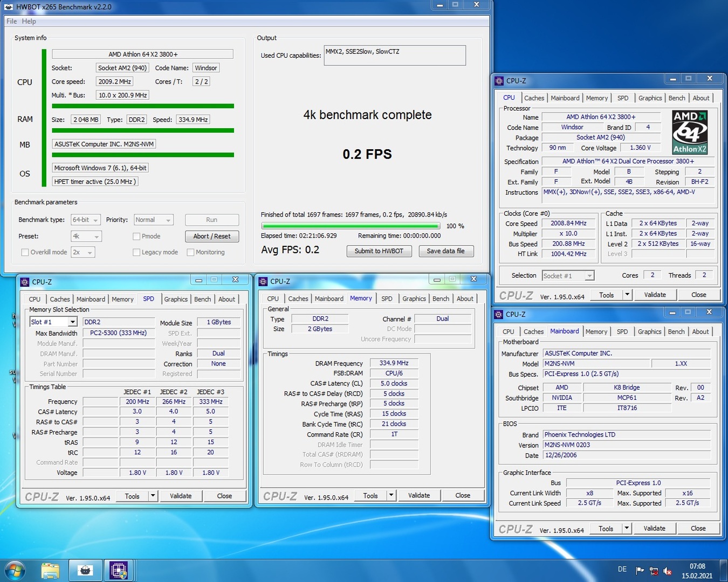Click Close in the CPU window

tap(699, 295)
